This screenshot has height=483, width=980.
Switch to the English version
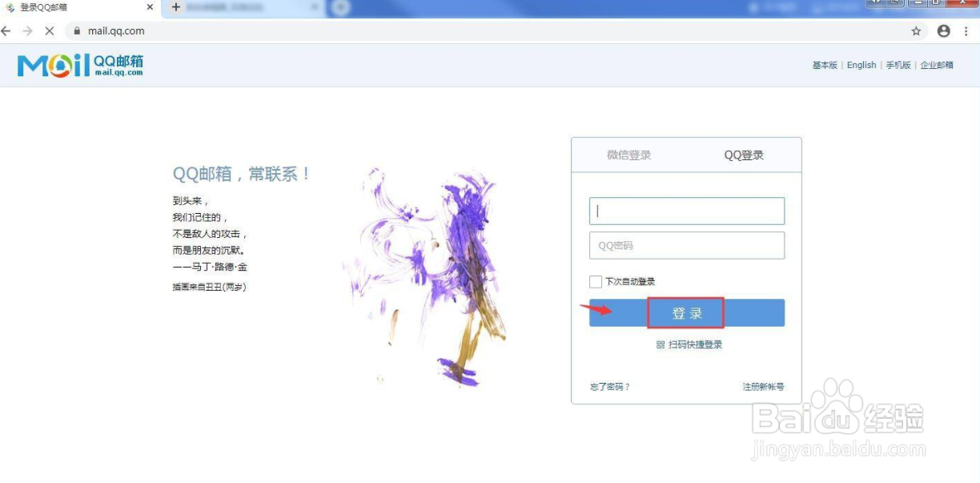[862, 66]
